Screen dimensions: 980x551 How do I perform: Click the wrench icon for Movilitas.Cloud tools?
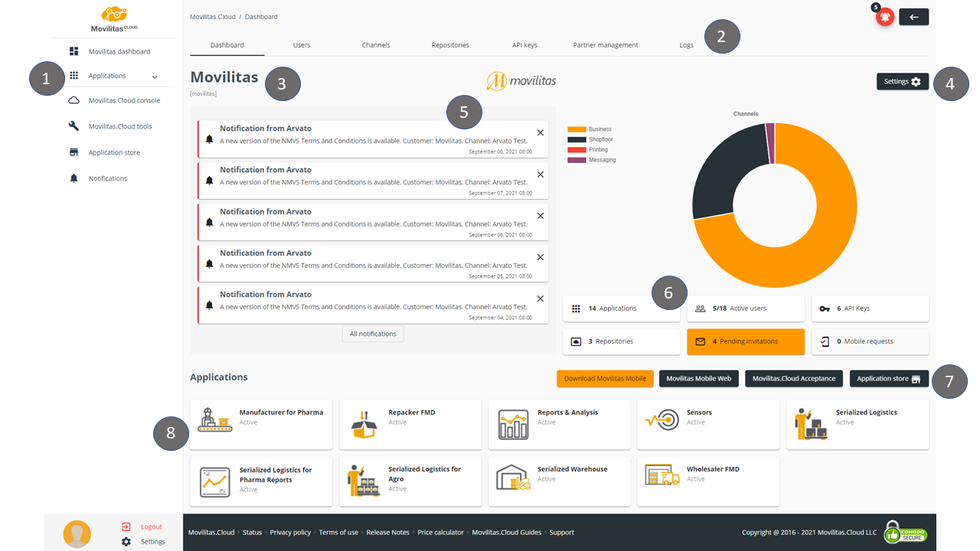pyautogui.click(x=74, y=126)
